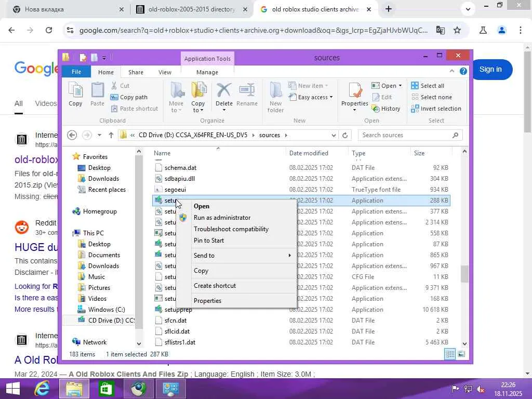Image resolution: width=532 pixels, height=399 pixels.
Task: Open the Manage tab under Application Tools
Action: (x=207, y=72)
